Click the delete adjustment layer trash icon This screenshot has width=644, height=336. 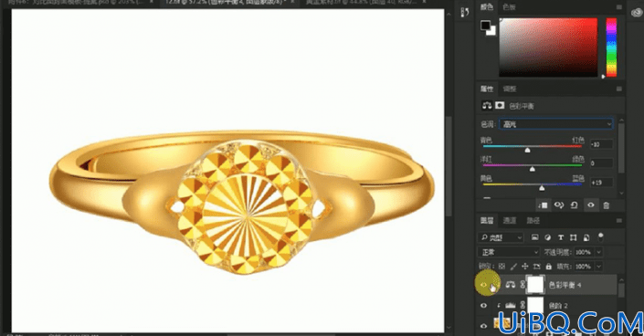pos(607,205)
